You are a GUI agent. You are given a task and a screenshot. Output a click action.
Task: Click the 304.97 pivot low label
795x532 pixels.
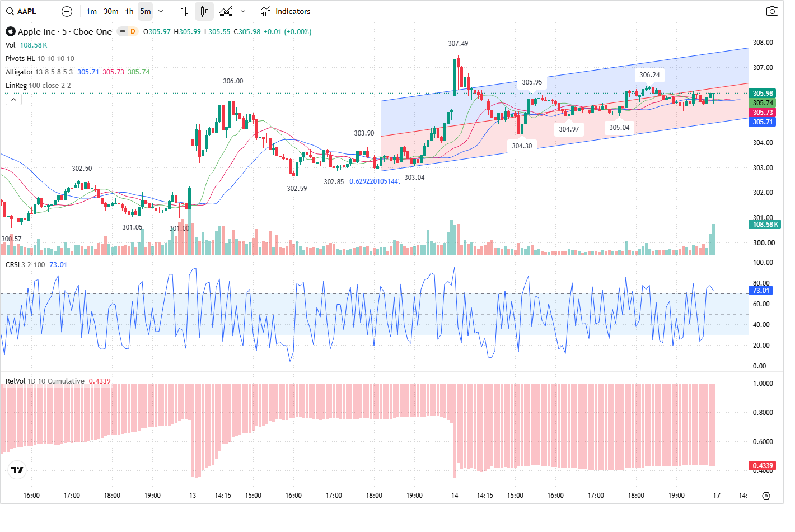[x=569, y=129]
